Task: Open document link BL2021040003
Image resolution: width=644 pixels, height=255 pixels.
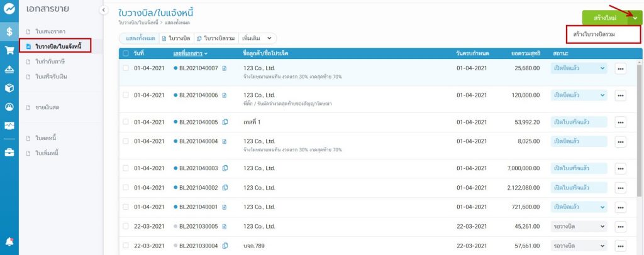Action: coord(198,168)
